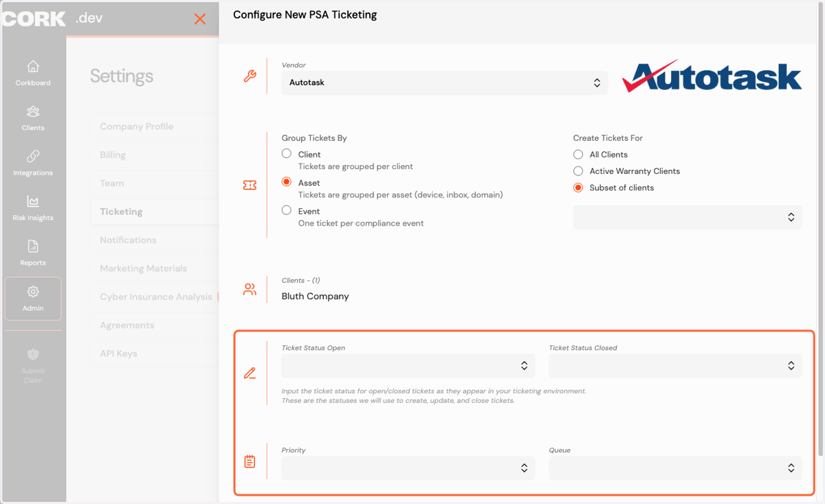Open Ticket Status Closed dropdown

click(675, 366)
